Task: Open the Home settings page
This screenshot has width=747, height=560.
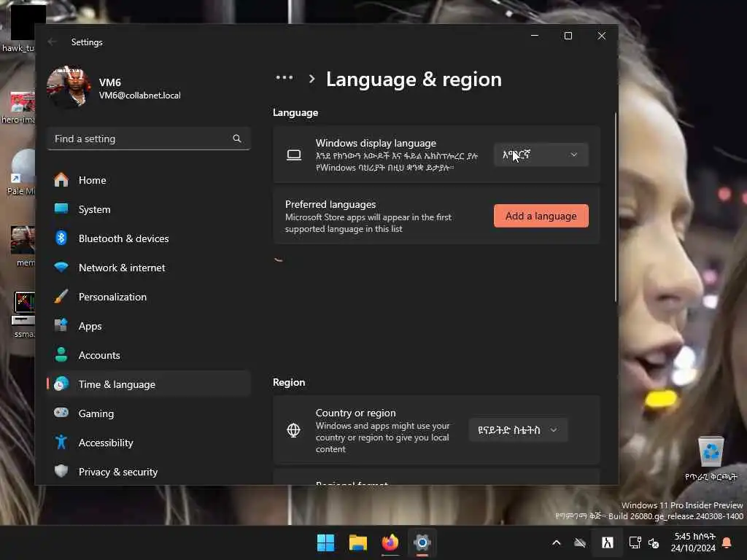Action: [x=149, y=180]
